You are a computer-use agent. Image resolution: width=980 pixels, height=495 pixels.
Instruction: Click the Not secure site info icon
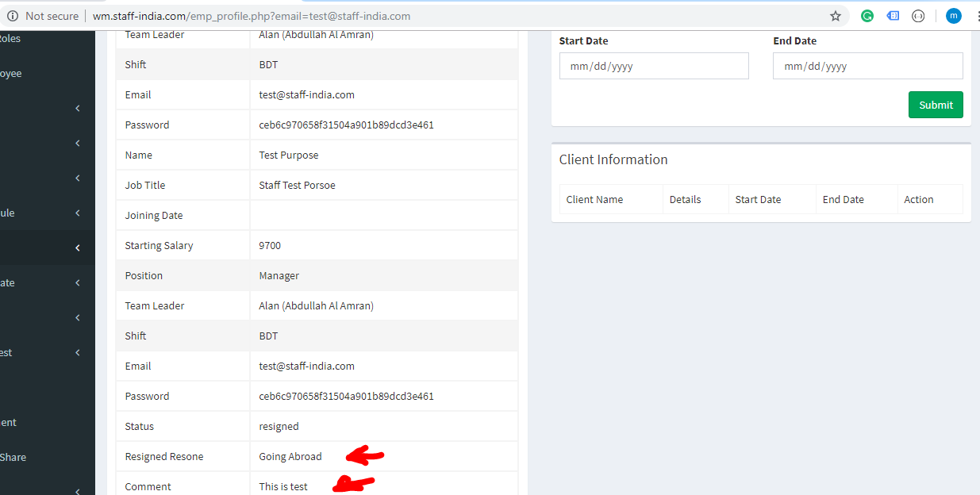pos(13,16)
